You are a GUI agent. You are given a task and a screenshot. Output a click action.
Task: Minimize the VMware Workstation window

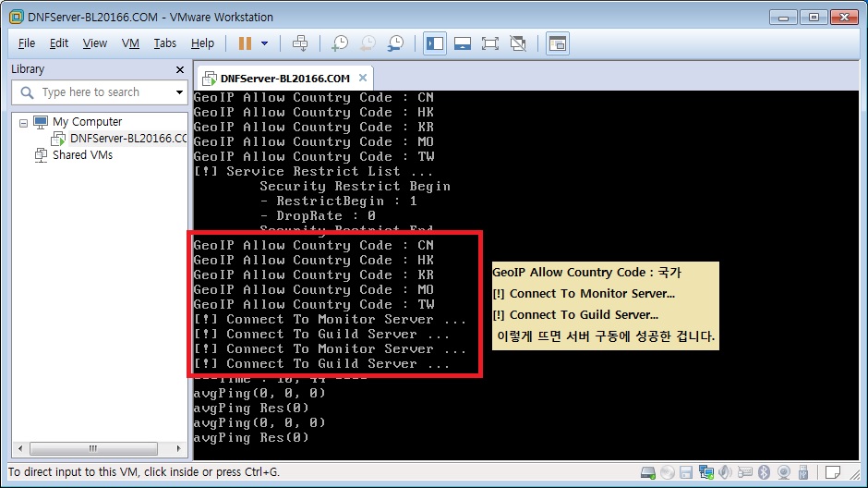click(783, 18)
